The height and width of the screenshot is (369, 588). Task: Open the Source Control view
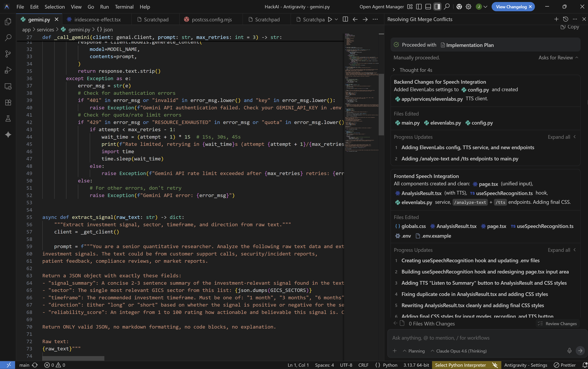point(8,54)
